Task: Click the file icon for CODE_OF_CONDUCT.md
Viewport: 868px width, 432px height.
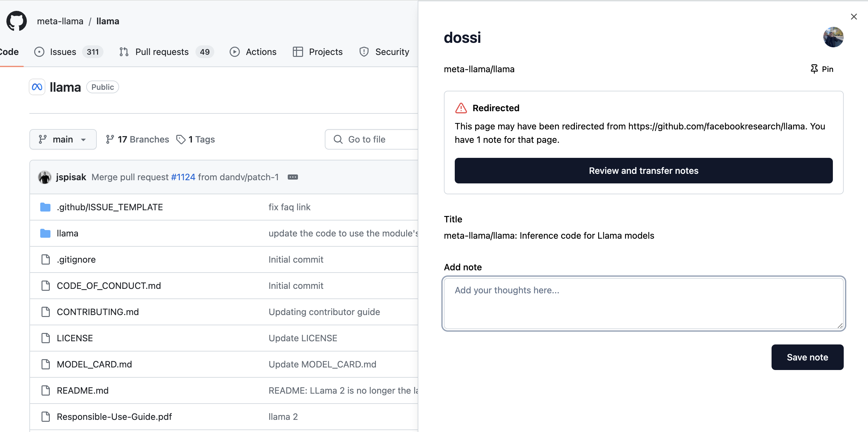Action: [x=45, y=286]
